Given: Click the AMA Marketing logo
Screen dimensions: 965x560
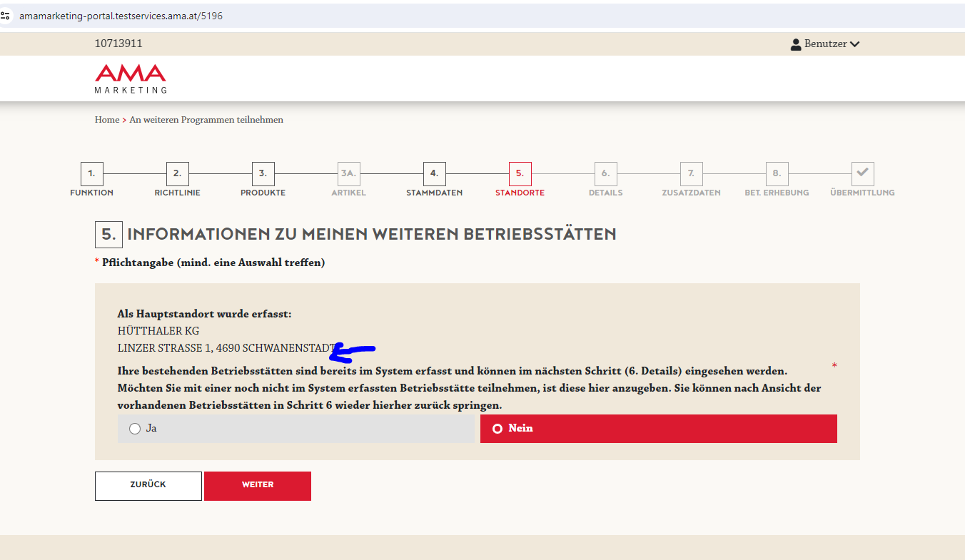Looking at the screenshot, I should 131,78.
